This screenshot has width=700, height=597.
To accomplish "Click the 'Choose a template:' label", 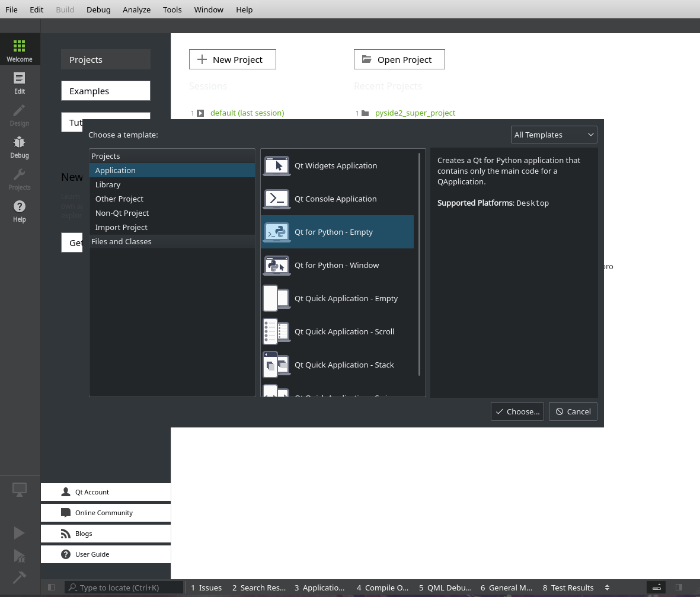I will coord(123,135).
